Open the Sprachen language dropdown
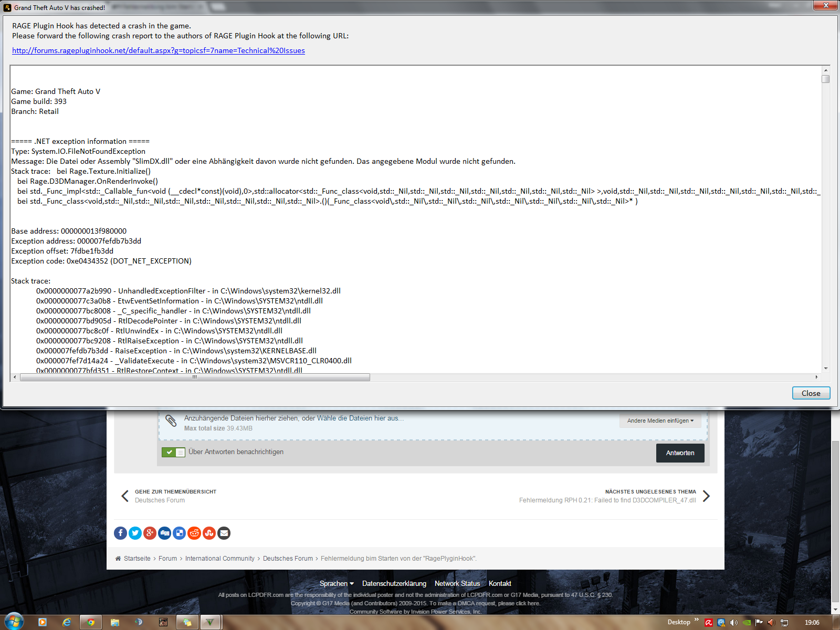This screenshot has height=630, width=840. click(x=337, y=583)
